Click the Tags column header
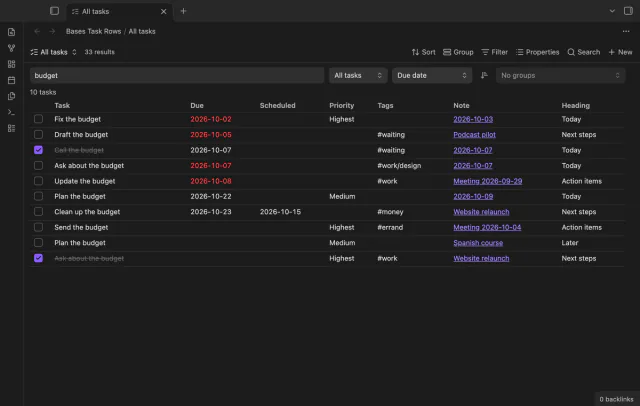Screen dimensions: 640x406 coord(385,105)
